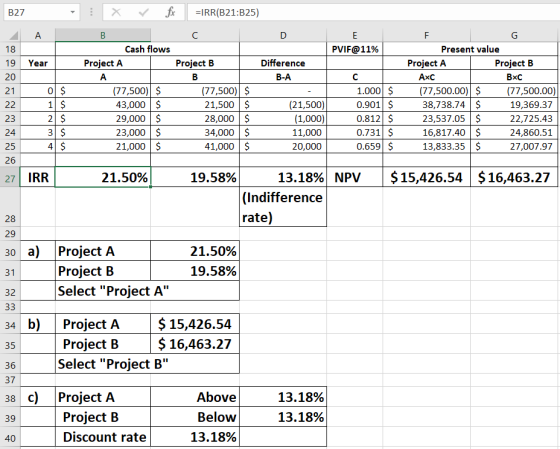
Task: Click the 'IRR' label cell in row 27
Action: 38,177
